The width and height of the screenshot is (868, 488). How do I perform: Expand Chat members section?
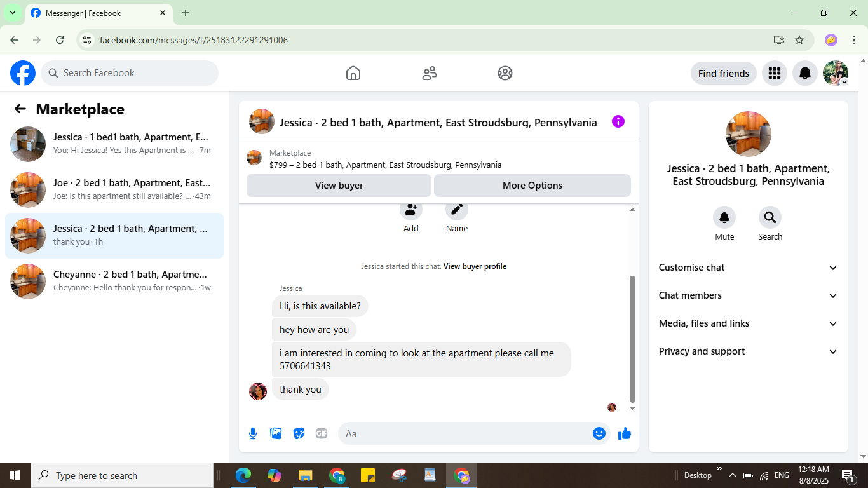pos(749,295)
